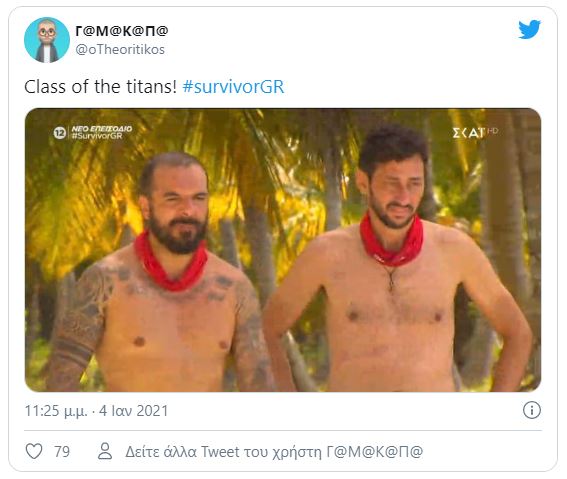Click the display name Γ@Μ@Κ@Π@
This screenshot has height=479, width=567.
(x=122, y=31)
